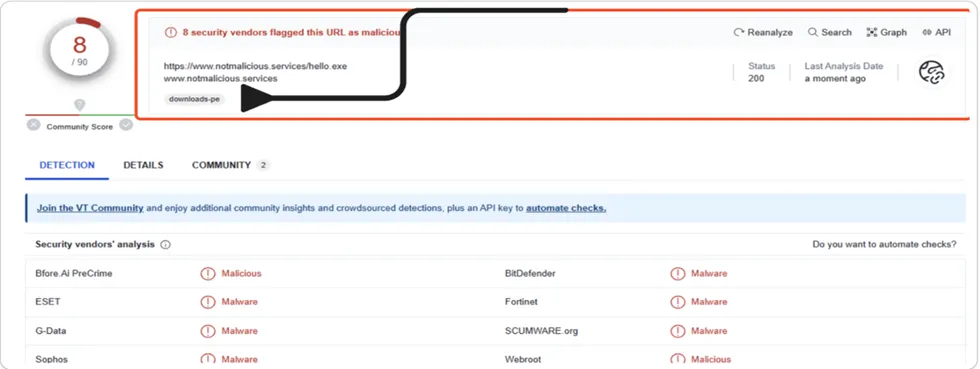Click the Malicious verdict for Bfore.Ai PreCrime
Viewport: 980px width, 369px height.
tap(241, 273)
